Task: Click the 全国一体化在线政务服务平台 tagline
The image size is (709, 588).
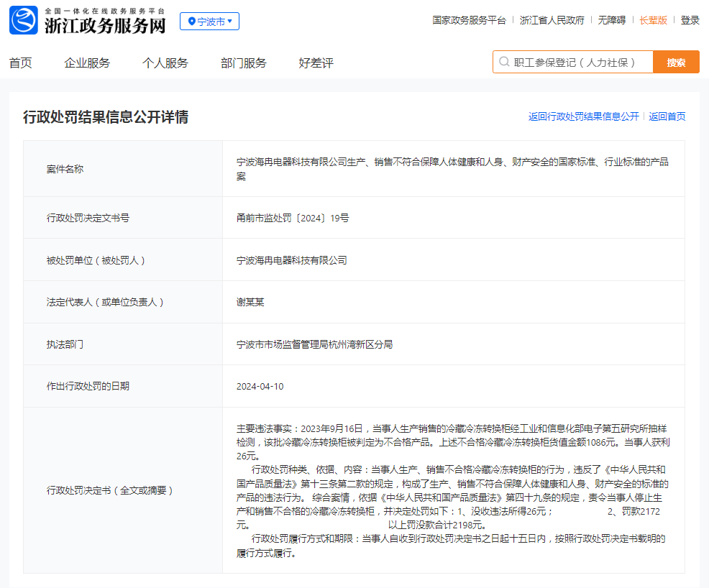Action: click(105, 11)
